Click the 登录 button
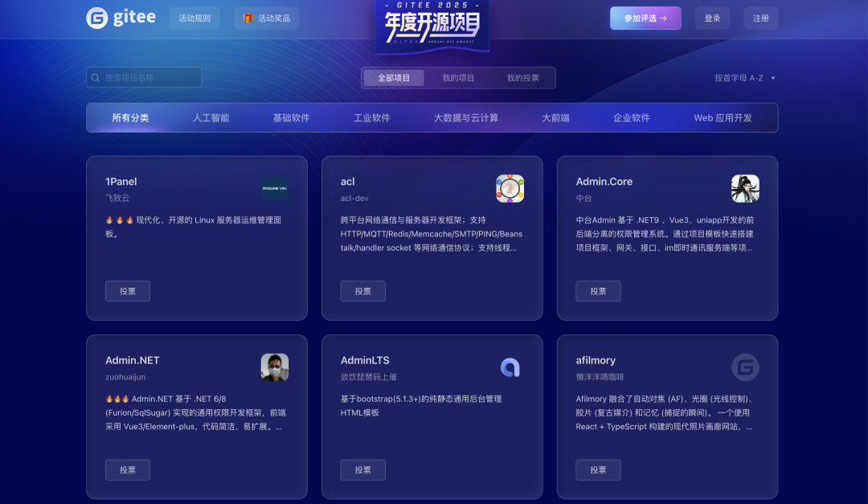 click(712, 18)
